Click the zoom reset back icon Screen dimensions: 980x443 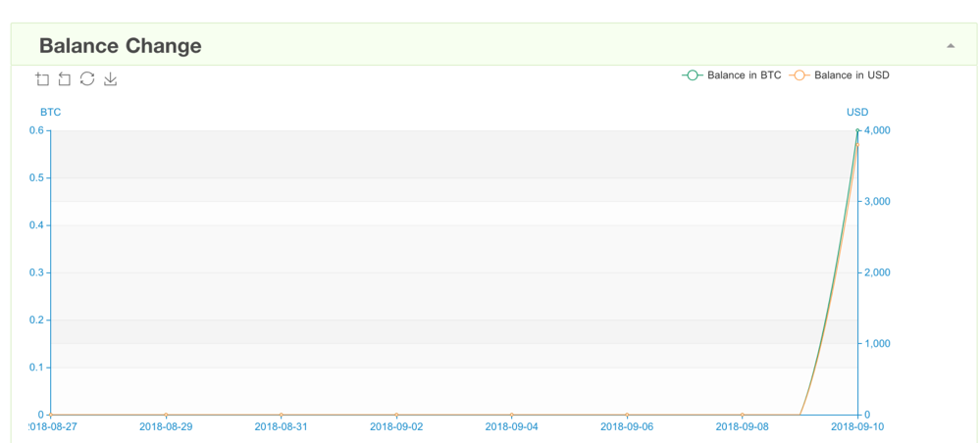65,78
